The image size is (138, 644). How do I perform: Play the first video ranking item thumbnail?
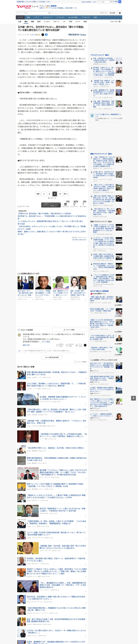pyautogui.click(x=119, y=227)
